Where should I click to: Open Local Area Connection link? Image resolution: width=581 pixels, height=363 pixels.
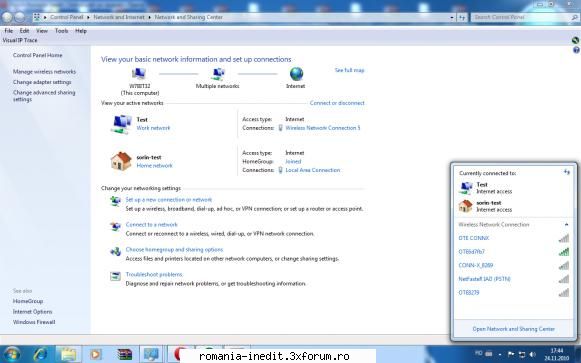click(313, 170)
